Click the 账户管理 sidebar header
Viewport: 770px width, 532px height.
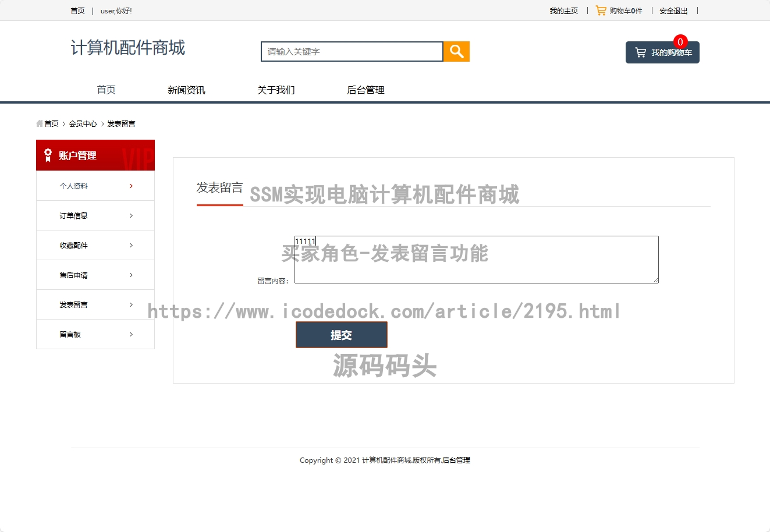(x=95, y=155)
